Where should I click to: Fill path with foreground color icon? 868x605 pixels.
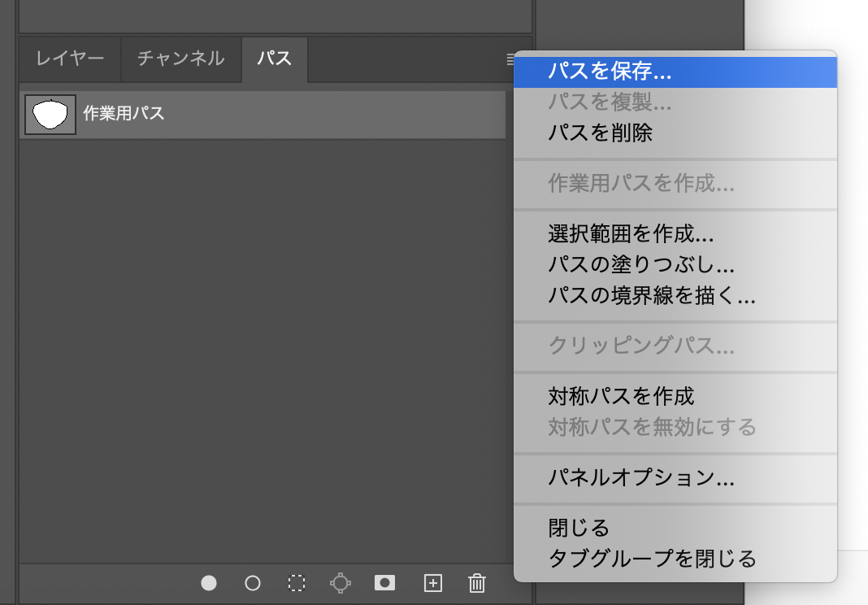pyautogui.click(x=208, y=583)
